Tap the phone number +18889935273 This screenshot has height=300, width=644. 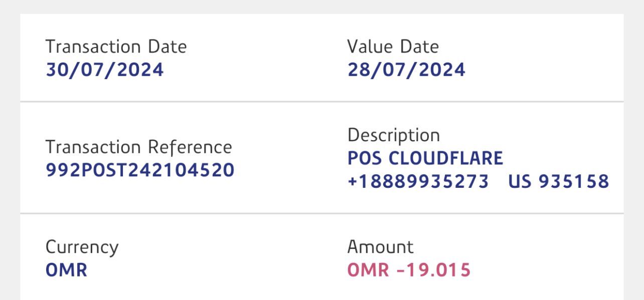[x=418, y=181]
